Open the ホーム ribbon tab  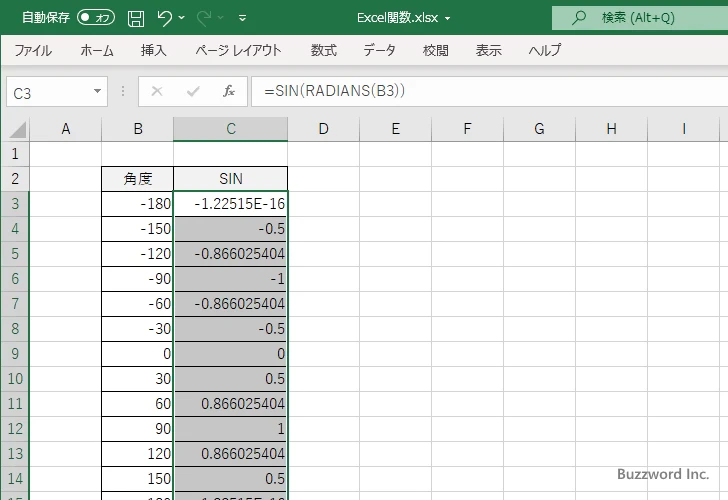coord(97,50)
